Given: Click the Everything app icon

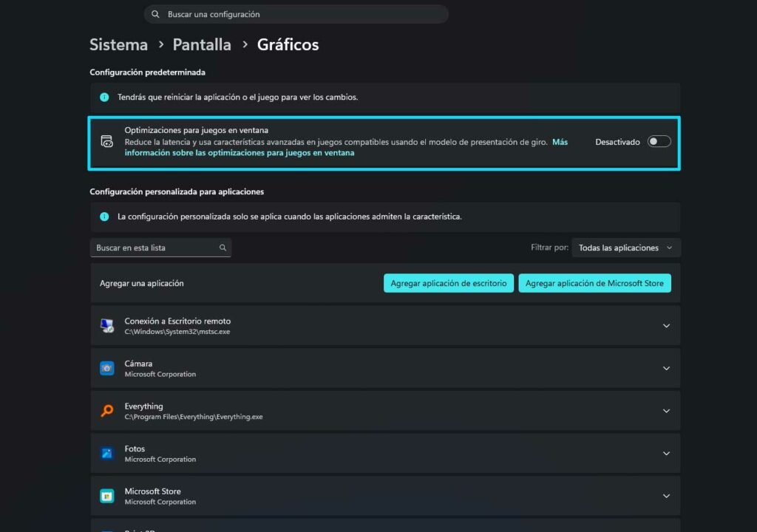Looking at the screenshot, I should click(x=106, y=411).
